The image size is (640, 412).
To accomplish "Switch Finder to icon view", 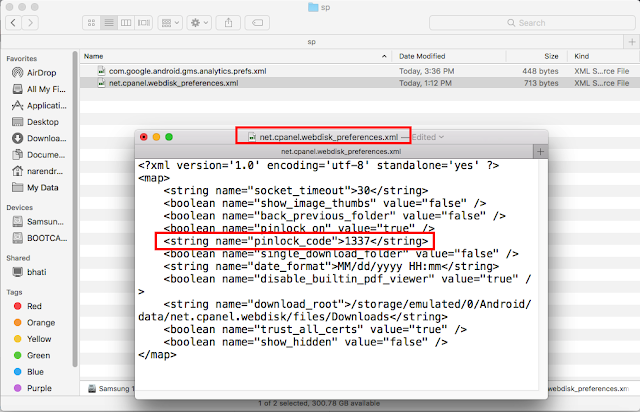I will coord(91,23).
